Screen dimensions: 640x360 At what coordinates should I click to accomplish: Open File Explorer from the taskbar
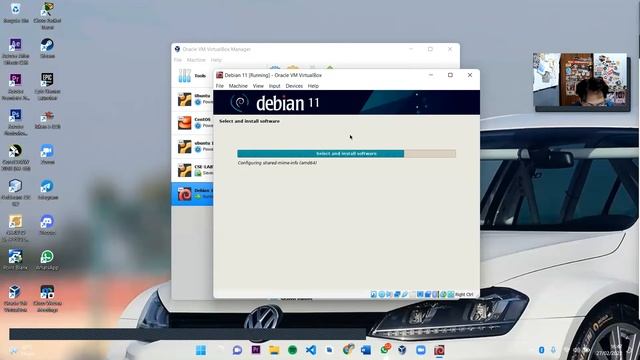click(x=274, y=350)
